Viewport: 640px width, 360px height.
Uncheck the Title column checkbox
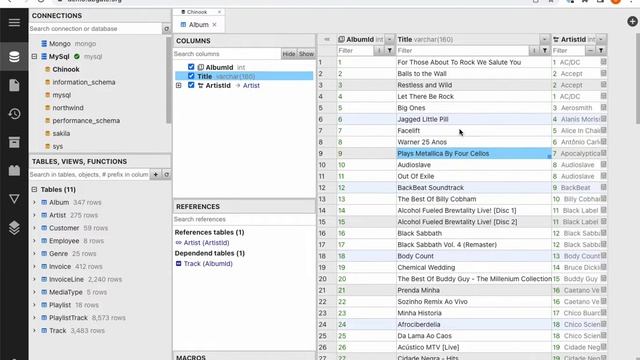coord(191,76)
